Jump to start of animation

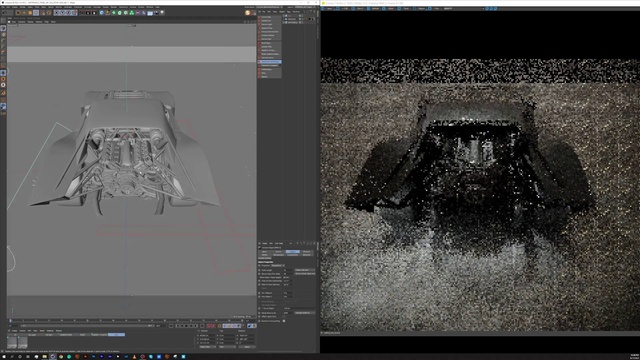click(x=171, y=326)
